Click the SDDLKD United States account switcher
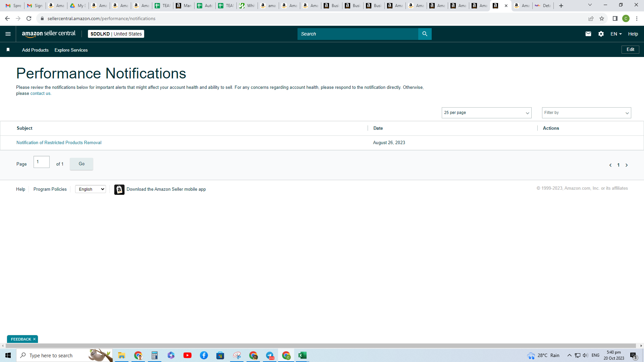 click(116, 34)
